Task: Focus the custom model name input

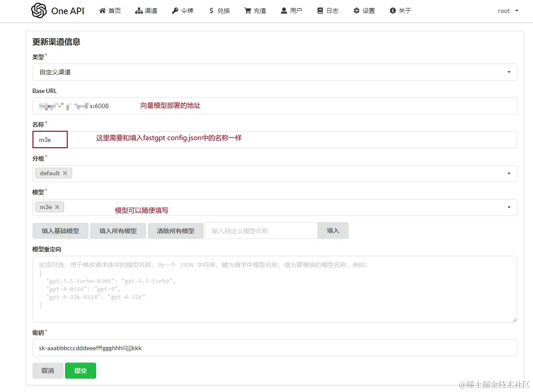Action: tap(261, 231)
